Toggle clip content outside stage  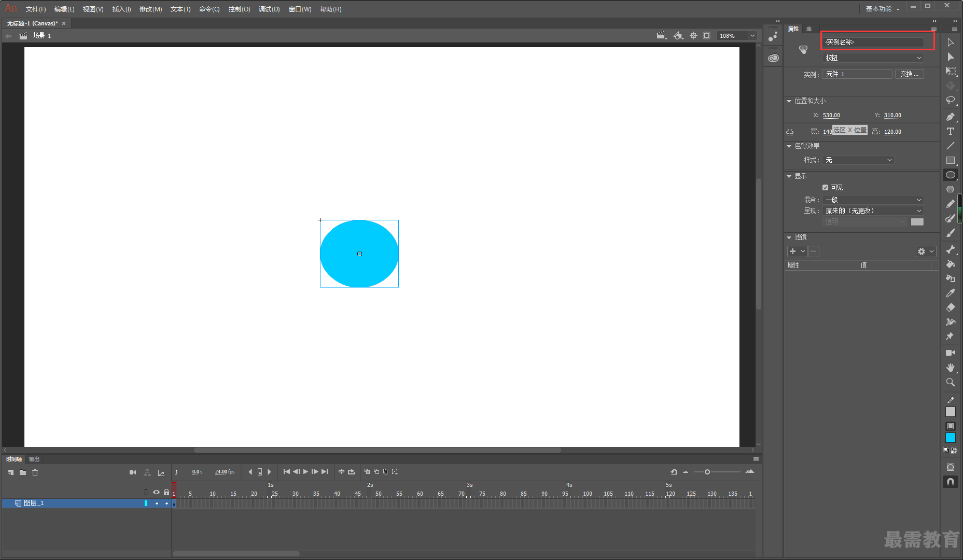706,36
